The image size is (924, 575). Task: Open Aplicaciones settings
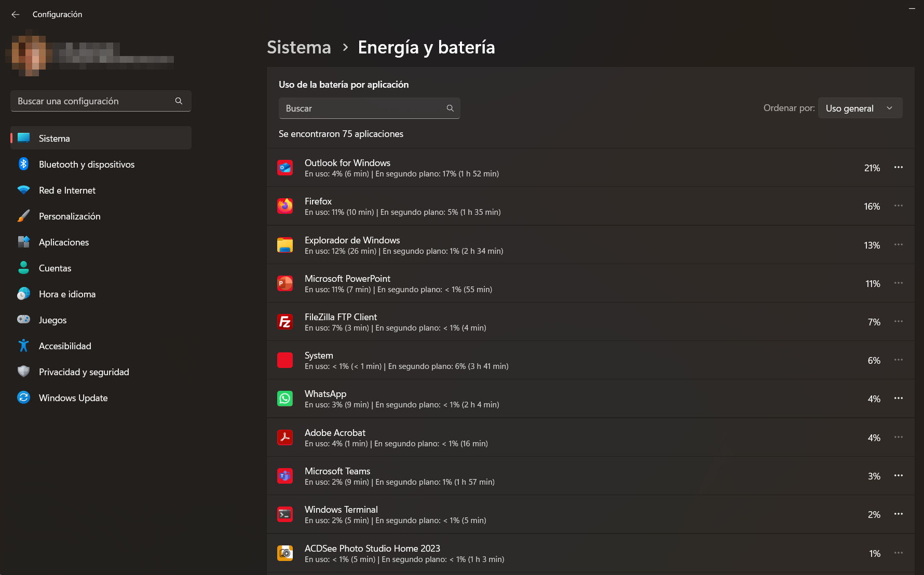(x=101, y=242)
